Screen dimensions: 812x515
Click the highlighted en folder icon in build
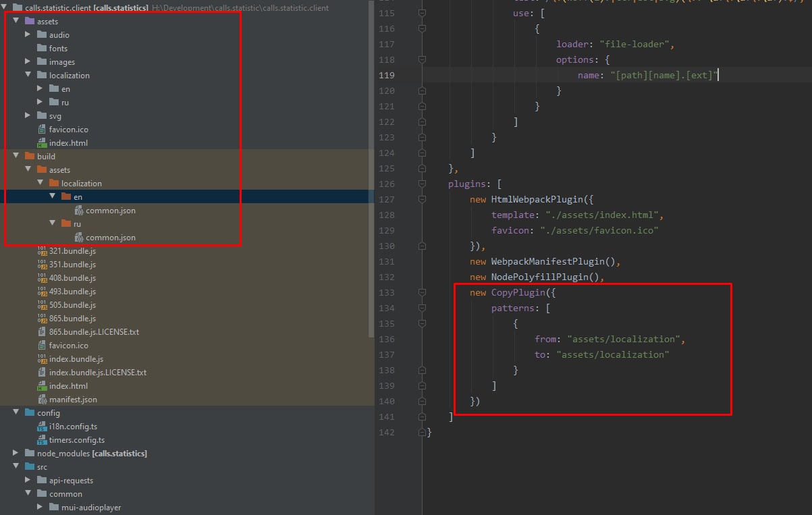(66, 196)
